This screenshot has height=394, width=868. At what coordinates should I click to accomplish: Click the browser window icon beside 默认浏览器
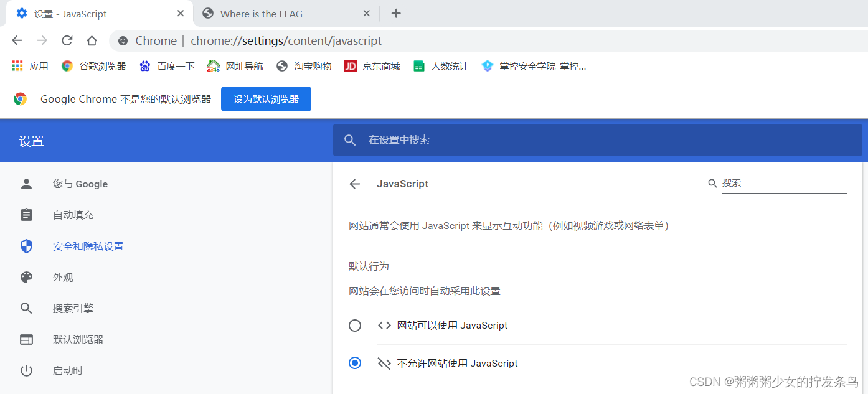tap(26, 339)
